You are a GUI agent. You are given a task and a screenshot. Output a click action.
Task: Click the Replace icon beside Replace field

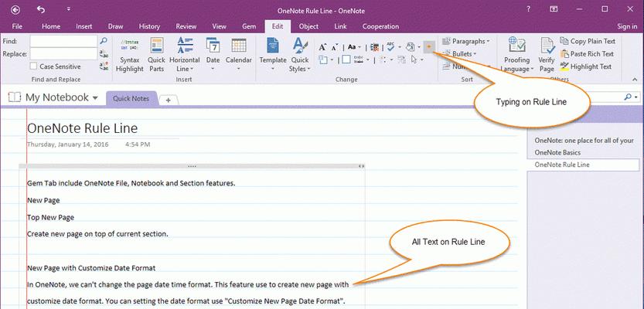104,54
